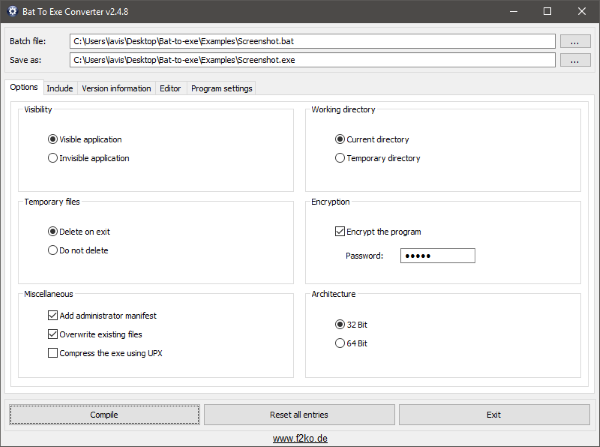600x447 pixels.
Task: Select Delete on exit for temporary files
Action: click(79, 232)
